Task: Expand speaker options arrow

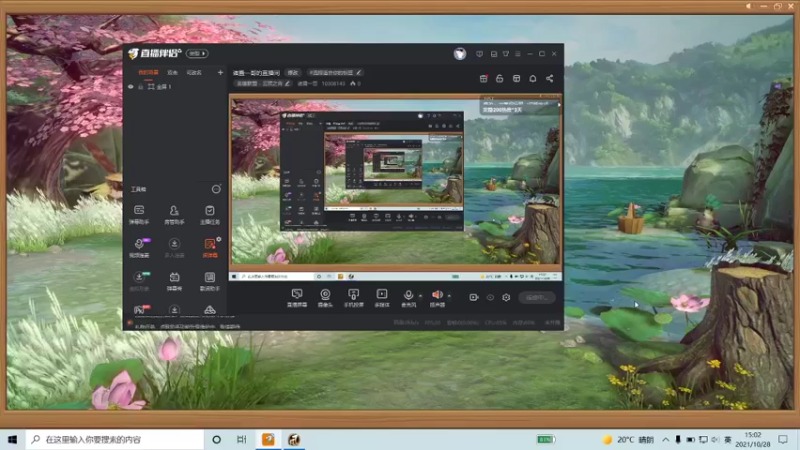Action: coord(449,295)
